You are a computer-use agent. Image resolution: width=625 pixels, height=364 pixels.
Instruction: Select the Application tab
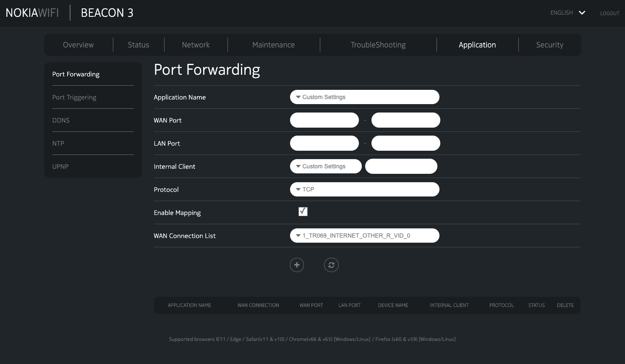(477, 45)
